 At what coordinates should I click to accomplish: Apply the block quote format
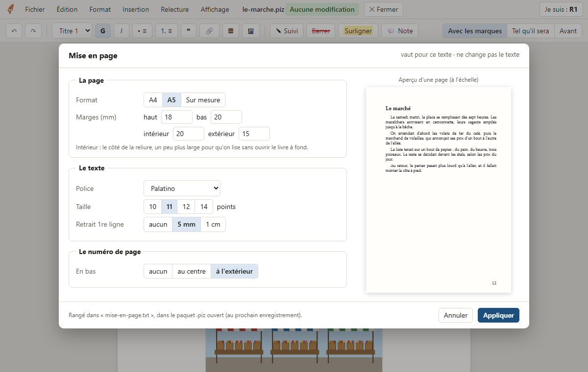(x=189, y=31)
